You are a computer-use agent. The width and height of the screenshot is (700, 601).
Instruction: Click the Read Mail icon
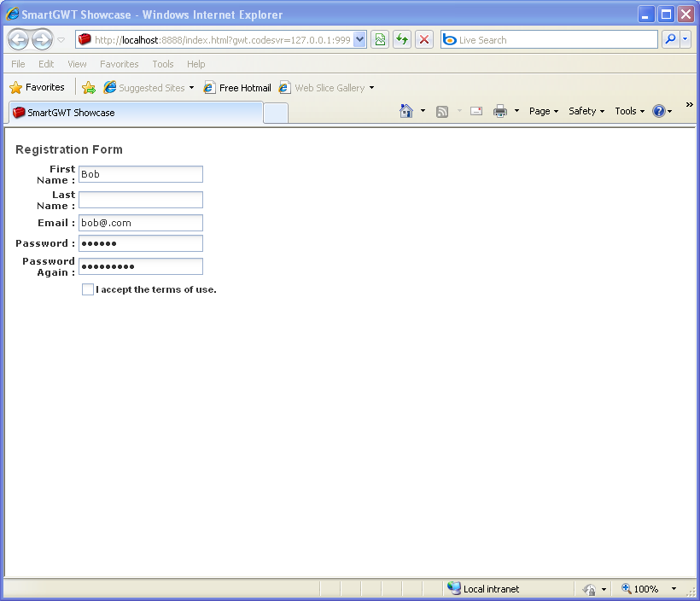(x=476, y=111)
